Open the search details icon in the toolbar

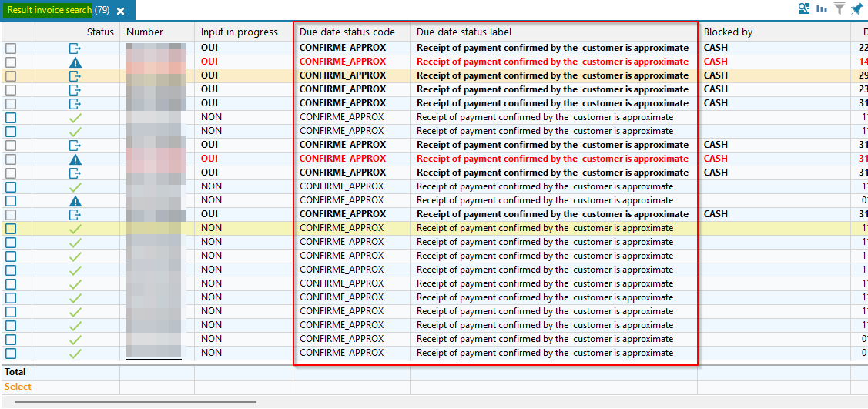804,9
